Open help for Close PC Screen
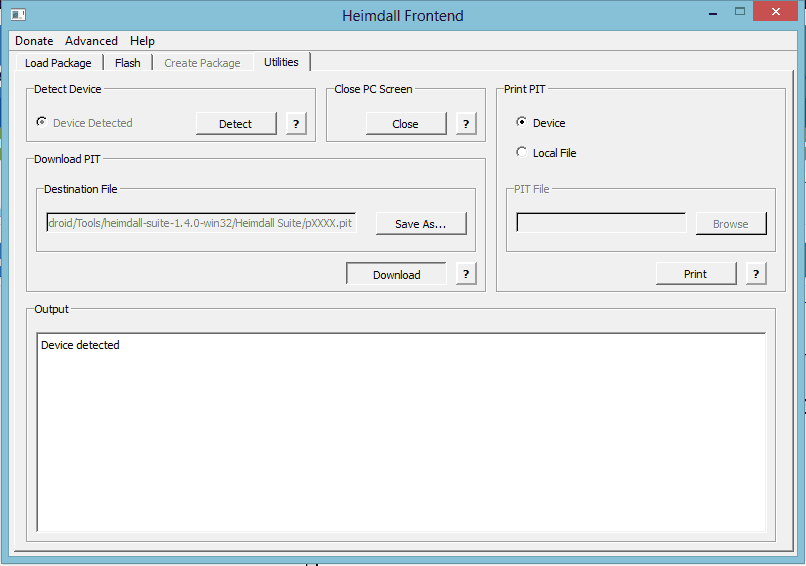Viewport: 806px width, 566px height. tap(466, 123)
